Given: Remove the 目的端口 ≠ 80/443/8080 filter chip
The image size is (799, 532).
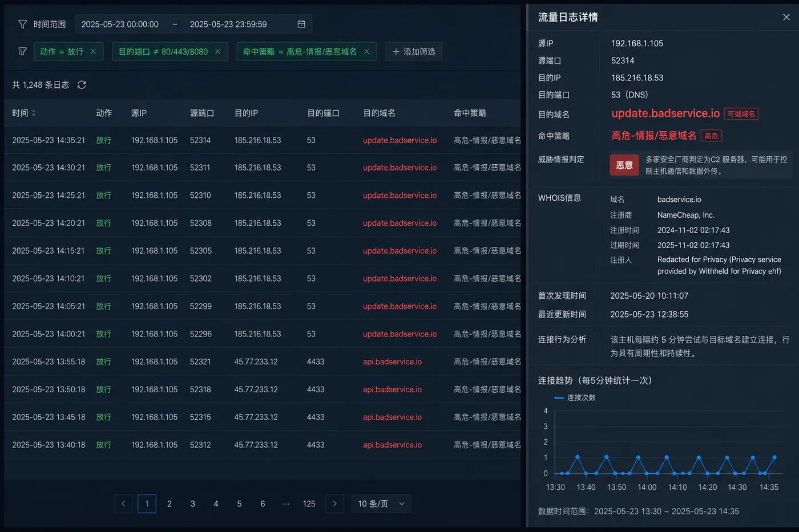Looking at the screenshot, I should tap(217, 51).
